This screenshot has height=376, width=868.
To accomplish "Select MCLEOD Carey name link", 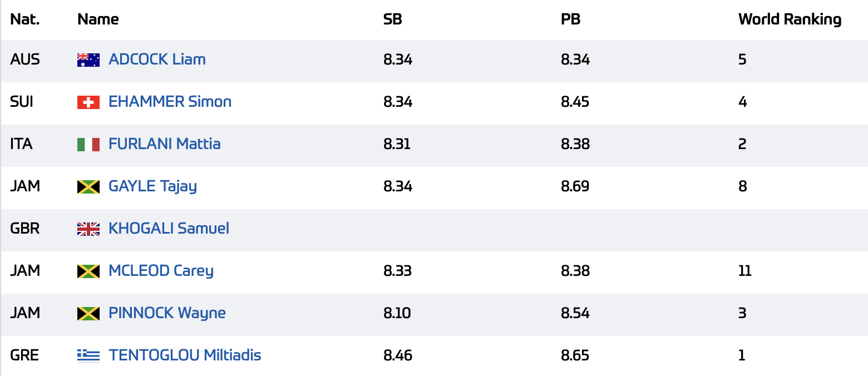I will click(161, 271).
